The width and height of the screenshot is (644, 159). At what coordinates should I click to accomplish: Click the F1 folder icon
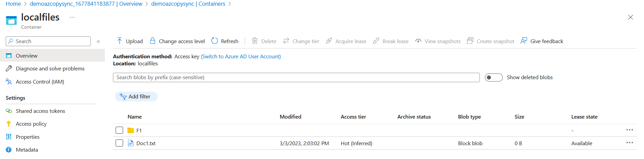pyautogui.click(x=131, y=130)
